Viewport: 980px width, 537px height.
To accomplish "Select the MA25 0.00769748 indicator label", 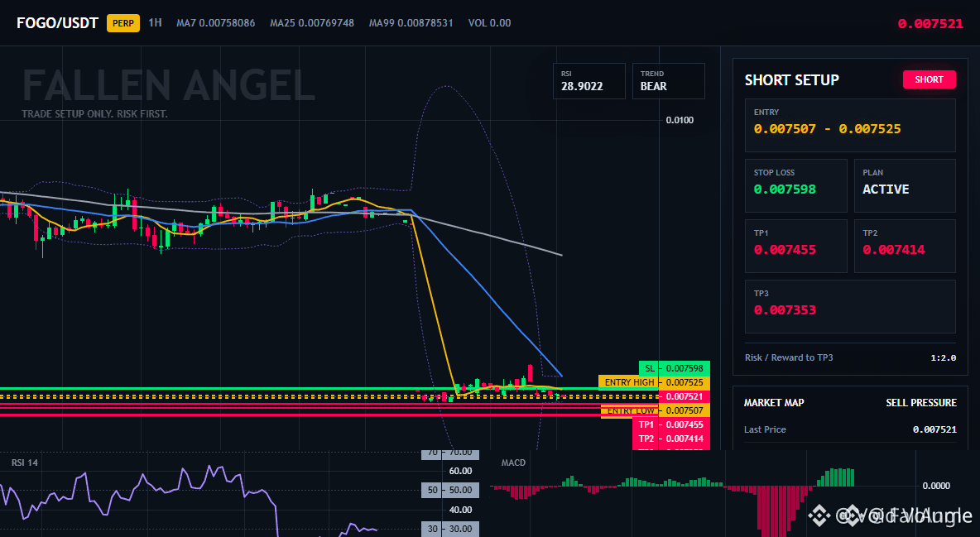I will [x=312, y=23].
